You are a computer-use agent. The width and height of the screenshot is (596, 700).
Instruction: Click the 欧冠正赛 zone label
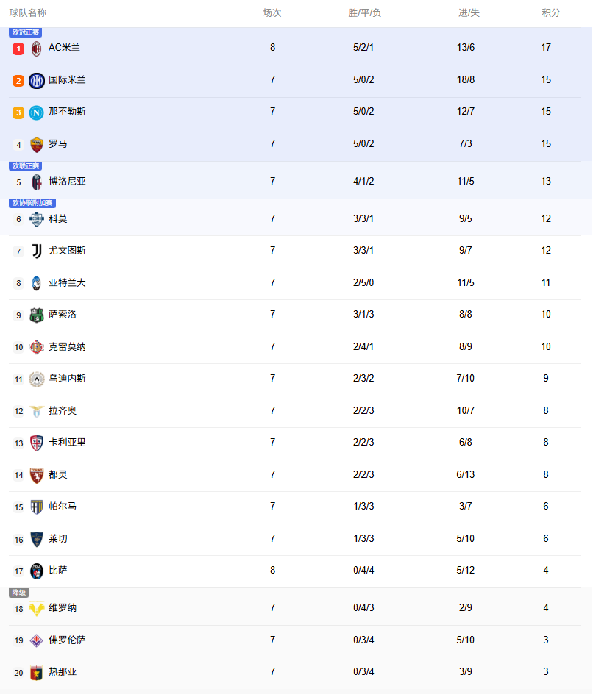(26, 32)
